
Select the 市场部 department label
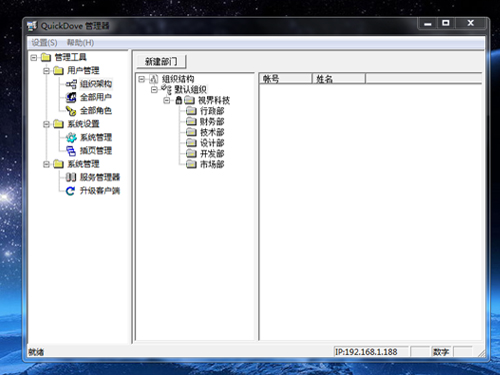pyautogui.click(x=212, y=164)
